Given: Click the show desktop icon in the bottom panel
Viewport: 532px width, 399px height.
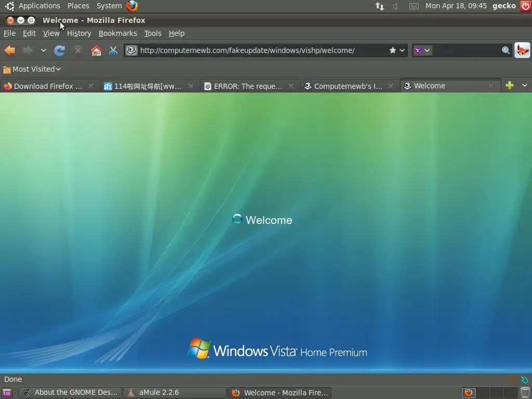Looking at the screenshot, I should (x=7, y=393).
